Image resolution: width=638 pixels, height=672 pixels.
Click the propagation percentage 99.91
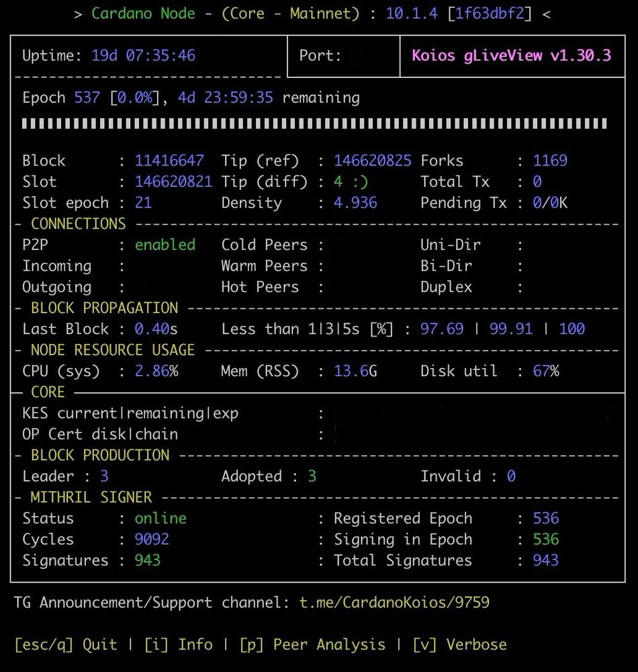[x=511, y=329]
